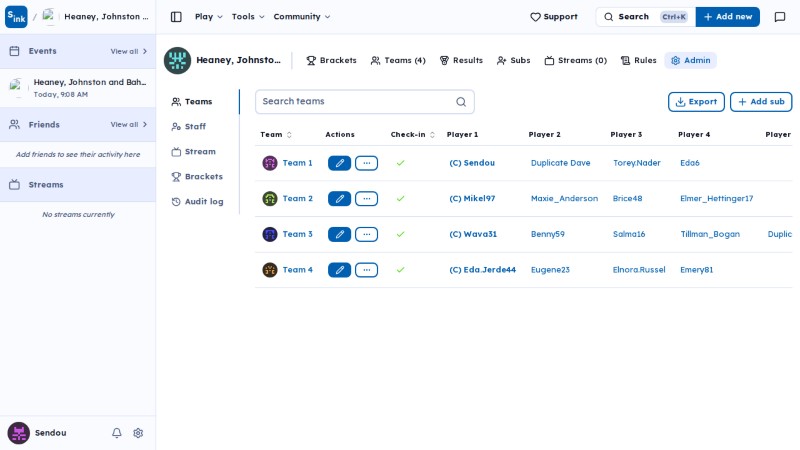The height and width of the screenshot is (450, 800).
Task: Sort by Team column header
Action: 276,135
